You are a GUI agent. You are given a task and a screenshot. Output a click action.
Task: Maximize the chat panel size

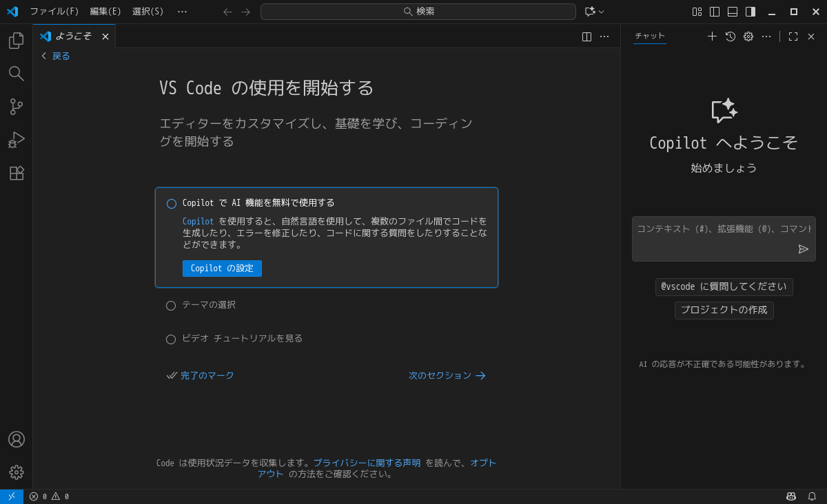click(x=793, y=36)
